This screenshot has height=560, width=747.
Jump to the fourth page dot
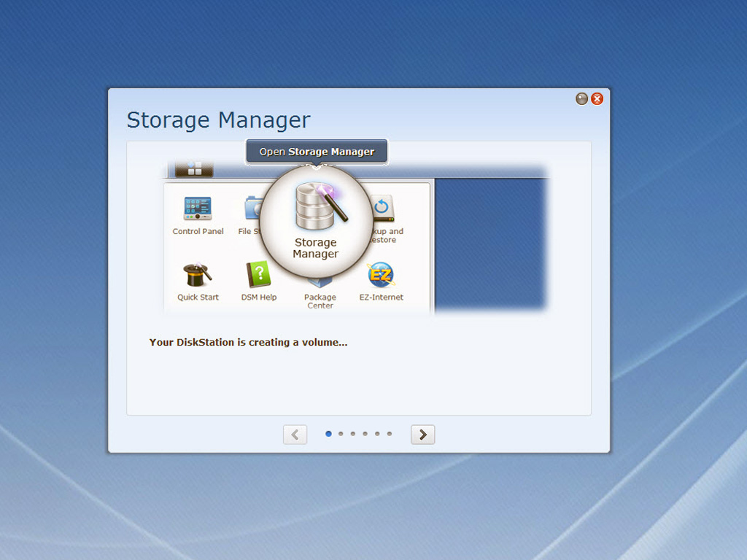(365, 434)
